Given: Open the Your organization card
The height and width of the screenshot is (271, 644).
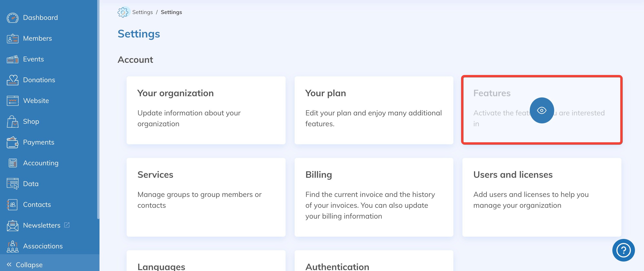Looking at the screenshot, I should click(x=206, y=110).
